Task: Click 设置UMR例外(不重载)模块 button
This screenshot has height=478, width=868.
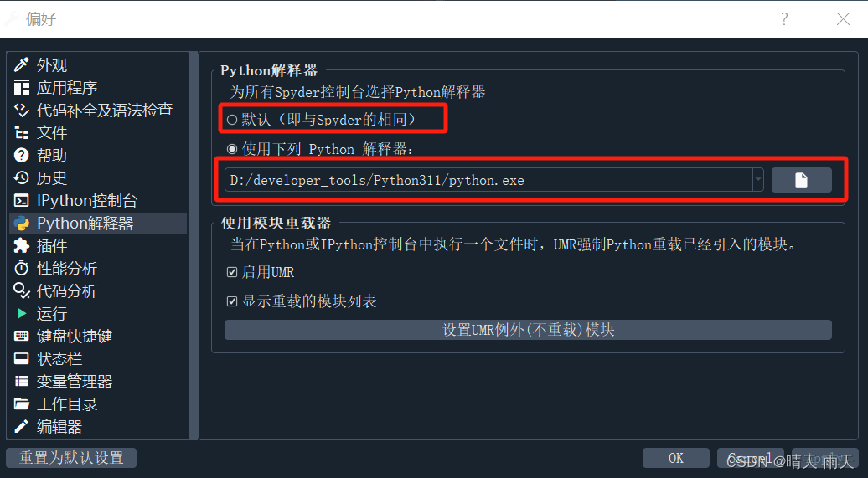Action: pyautogui.click(x=528, y=330)
